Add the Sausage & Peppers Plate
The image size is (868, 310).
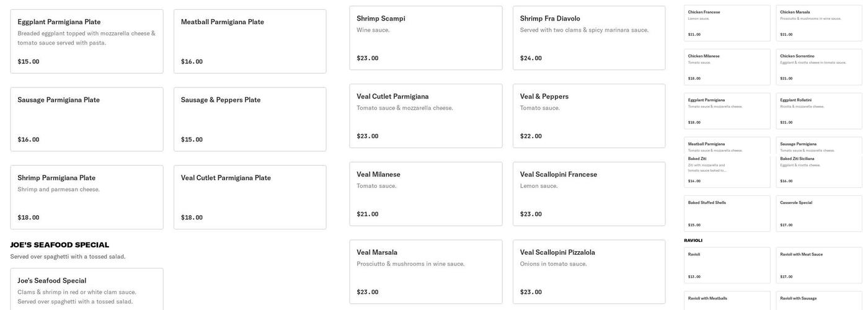(250, 119)
